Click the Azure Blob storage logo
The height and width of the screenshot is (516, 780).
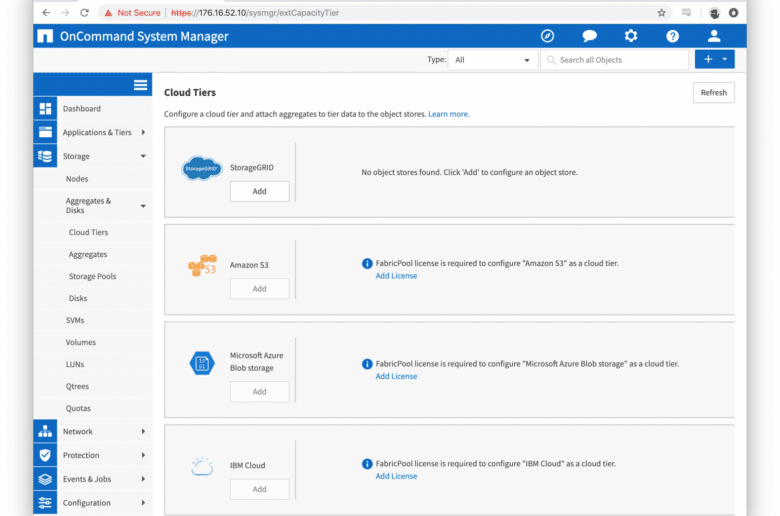[x=202, y=363]
